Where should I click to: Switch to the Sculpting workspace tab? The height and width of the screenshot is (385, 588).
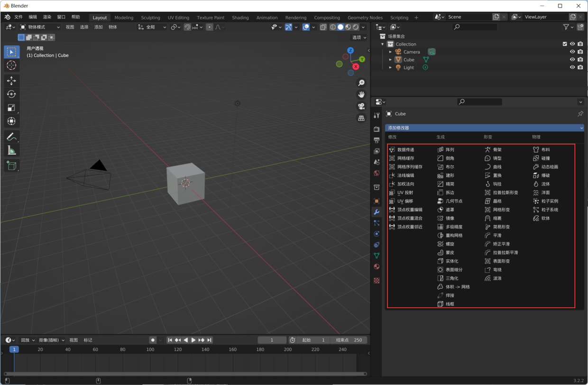coord(150,18)
